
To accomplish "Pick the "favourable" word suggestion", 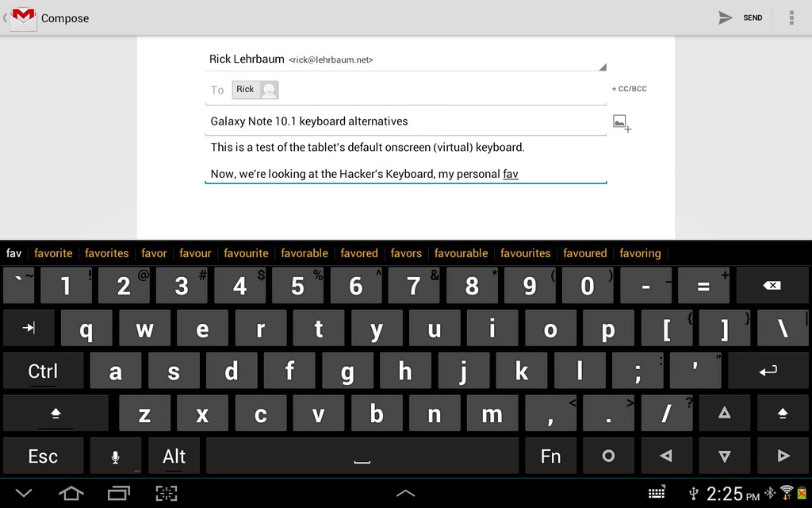I will (x=461, y=253).
